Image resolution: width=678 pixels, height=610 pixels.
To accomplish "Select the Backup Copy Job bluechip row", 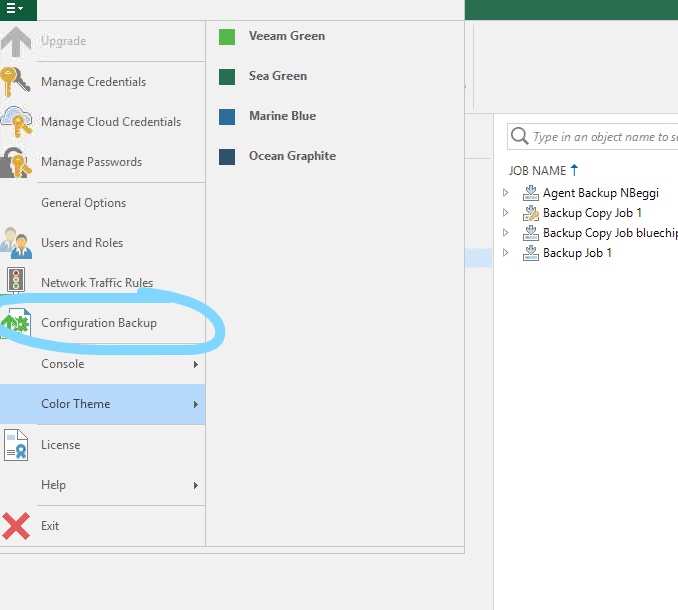I will 610,233.
